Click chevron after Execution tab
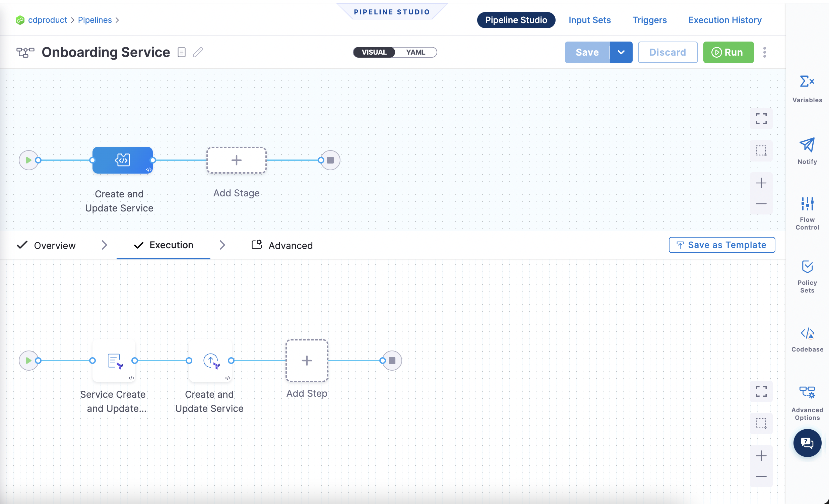Viewport: 829px width, 504px height. point(222,245)
